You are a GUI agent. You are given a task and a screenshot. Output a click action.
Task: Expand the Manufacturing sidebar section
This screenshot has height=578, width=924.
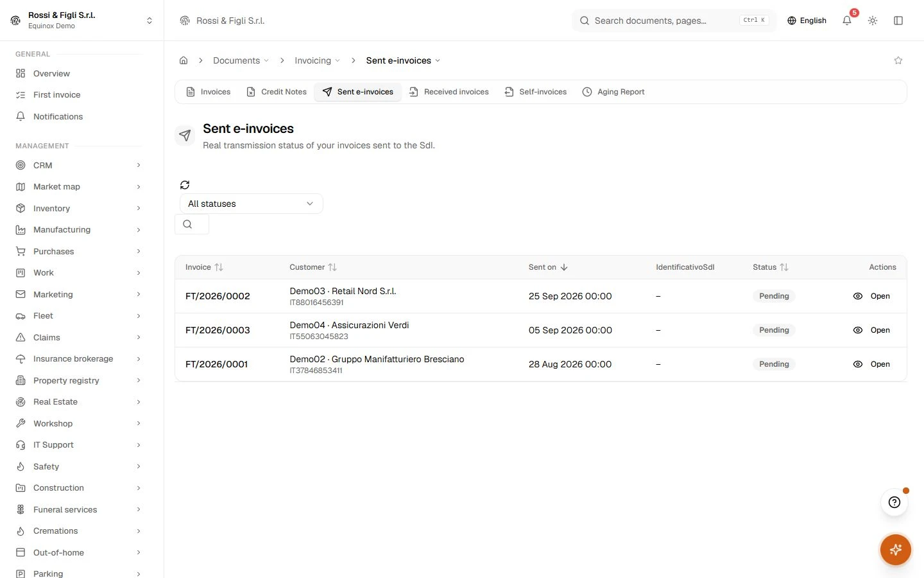tap(80, 230)
